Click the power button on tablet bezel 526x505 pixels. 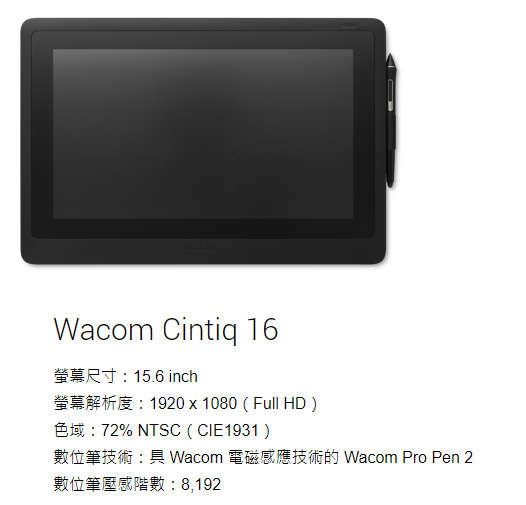point(349,26)
